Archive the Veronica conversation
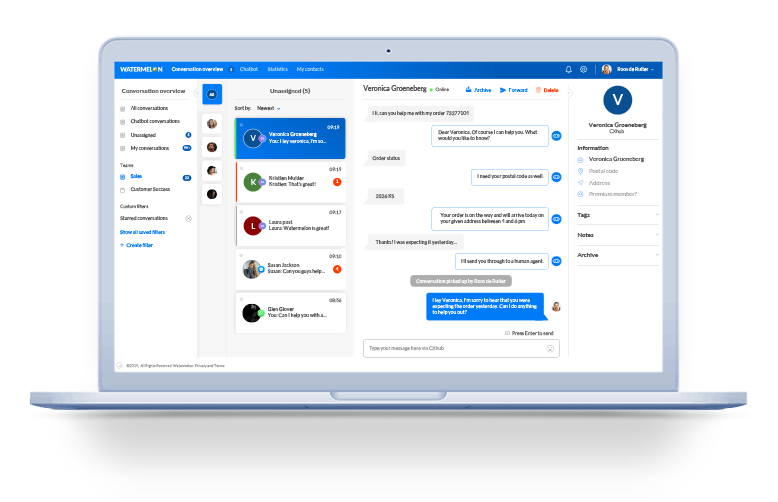The width and height of the screenshot is (778, 502). coord(478,90)
